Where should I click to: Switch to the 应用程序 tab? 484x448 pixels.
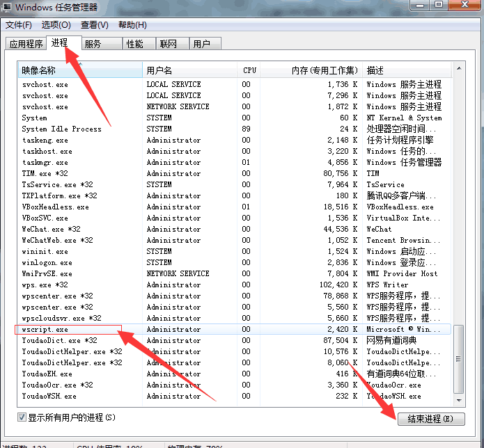point(26,44)
